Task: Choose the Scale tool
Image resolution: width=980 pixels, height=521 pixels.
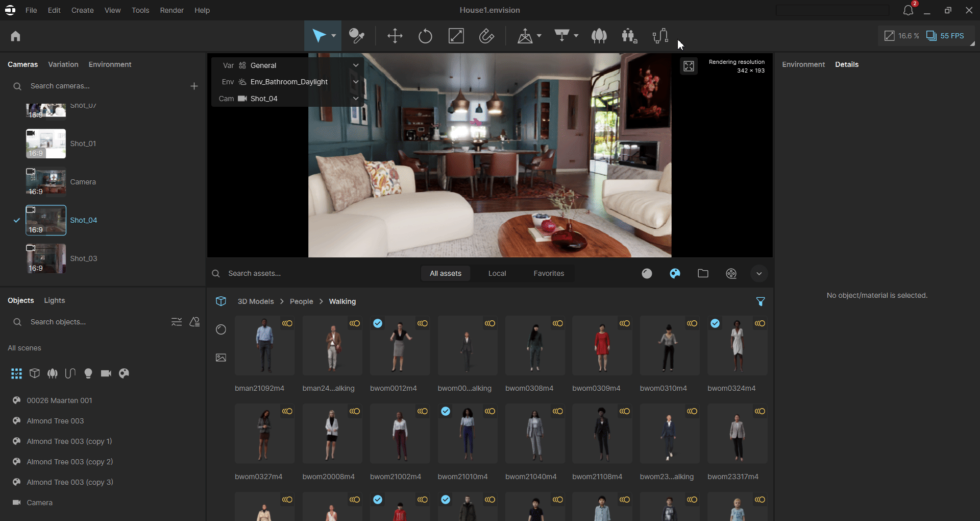Action: point(456,36)
